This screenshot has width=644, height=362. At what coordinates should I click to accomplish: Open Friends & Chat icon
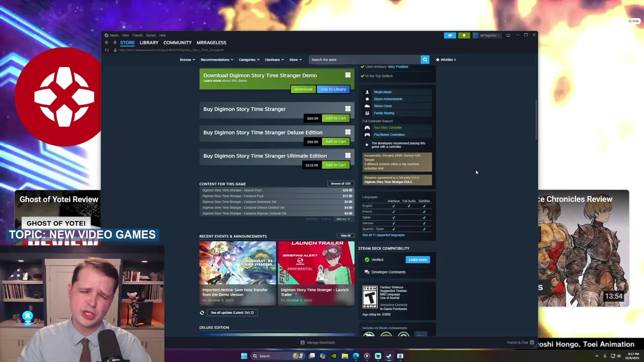tap(531, 342)
